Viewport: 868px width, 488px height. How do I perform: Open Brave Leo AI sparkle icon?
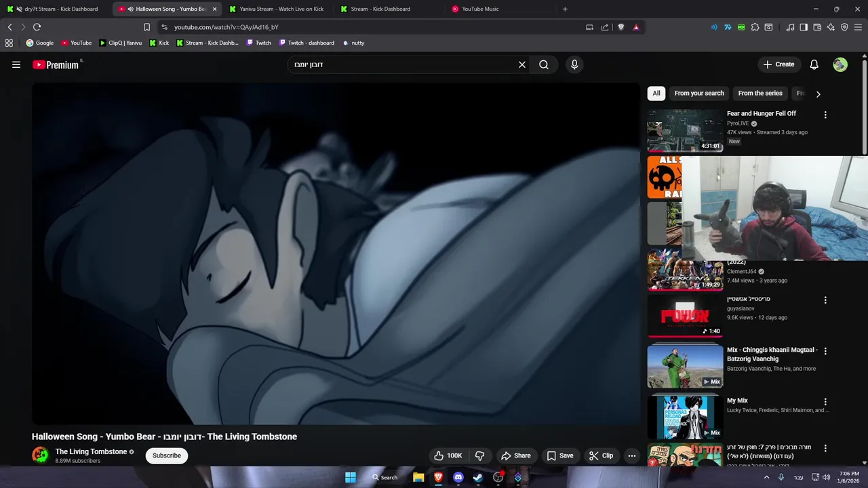click(x=831, y=27)
